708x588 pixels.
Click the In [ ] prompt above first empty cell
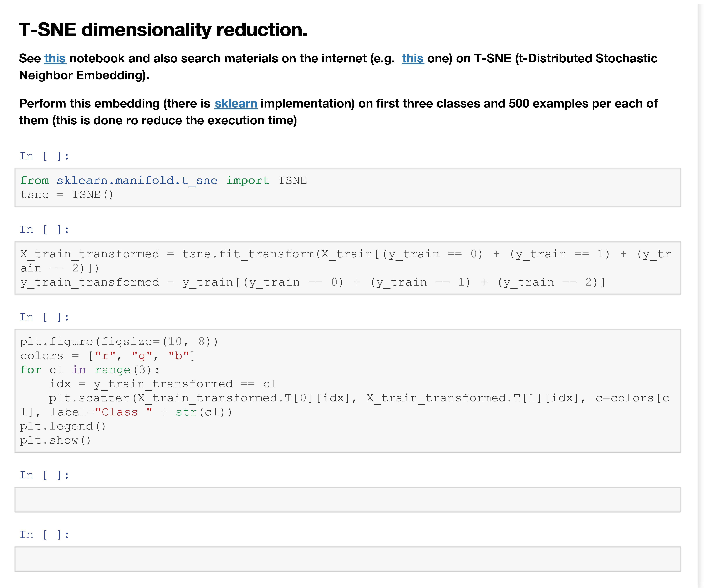[x=44, y=475]
